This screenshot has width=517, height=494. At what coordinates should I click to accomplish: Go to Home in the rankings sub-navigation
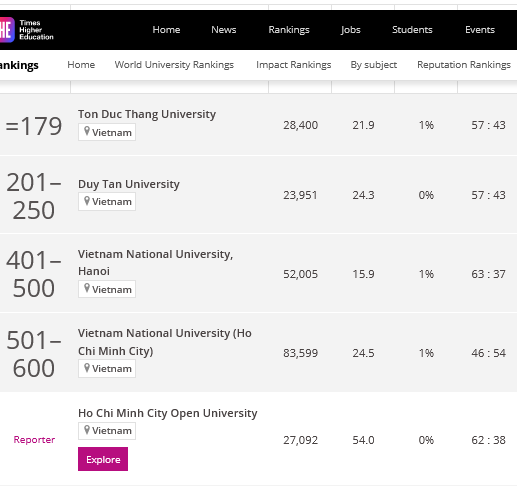click(81, 65)
